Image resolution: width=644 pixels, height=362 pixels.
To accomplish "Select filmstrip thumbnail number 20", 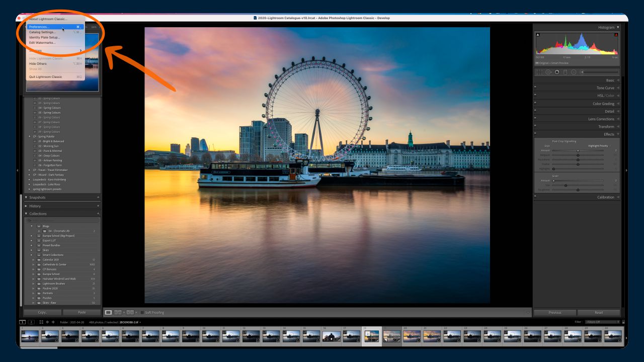I will (412, 336).
